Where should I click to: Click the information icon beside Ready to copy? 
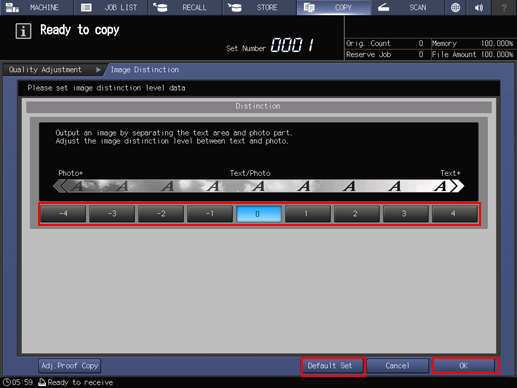pyautogui.click(x=23, y=31)
